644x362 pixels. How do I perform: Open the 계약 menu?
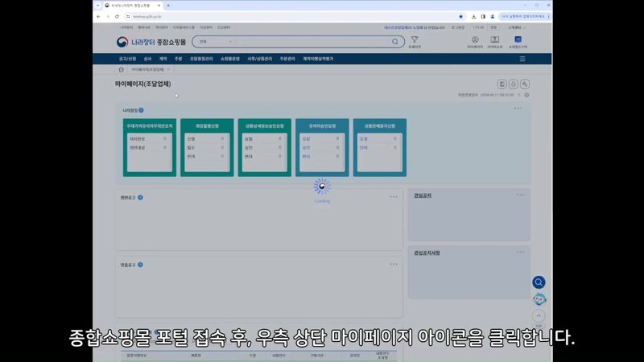163,59
